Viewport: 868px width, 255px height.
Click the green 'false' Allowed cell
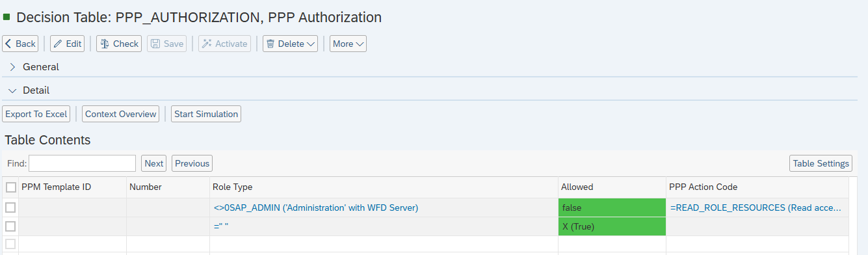612,208
